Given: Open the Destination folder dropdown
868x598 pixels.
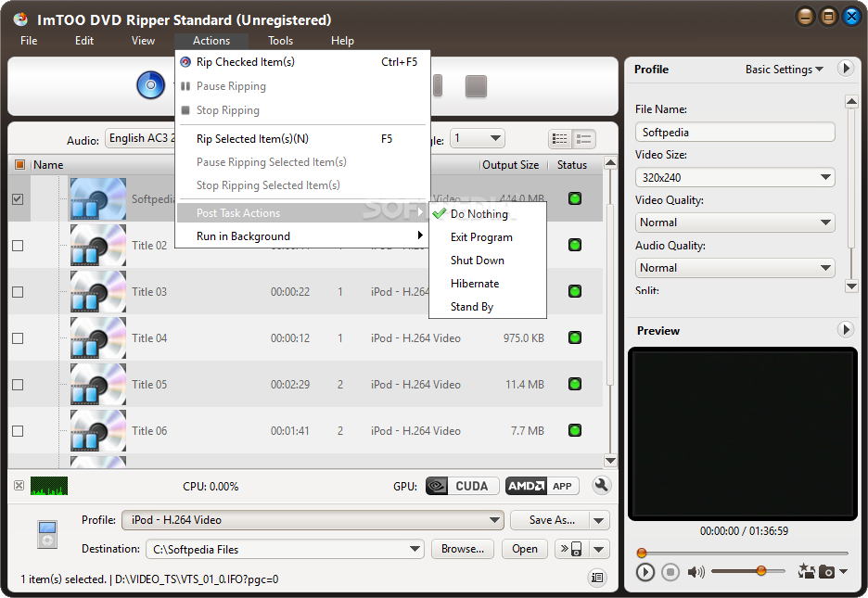Looking at the screenshot, I should [285, 549].
